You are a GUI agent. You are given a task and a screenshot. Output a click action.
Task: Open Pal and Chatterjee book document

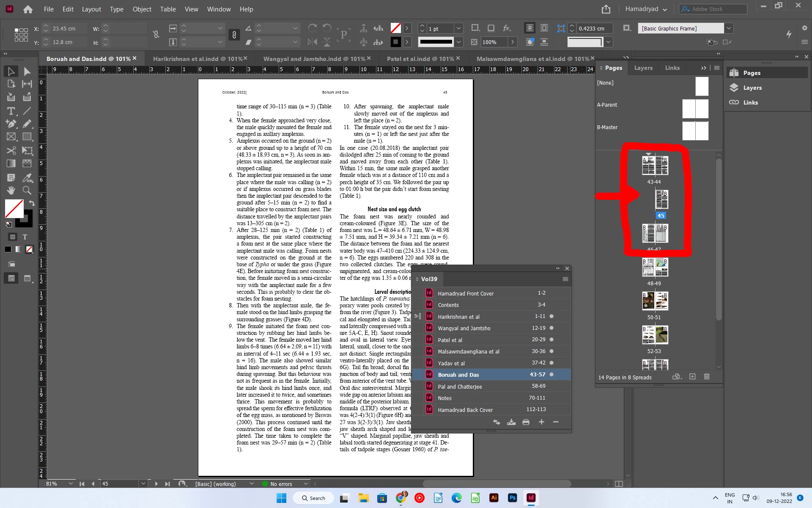tap(460, 387)
